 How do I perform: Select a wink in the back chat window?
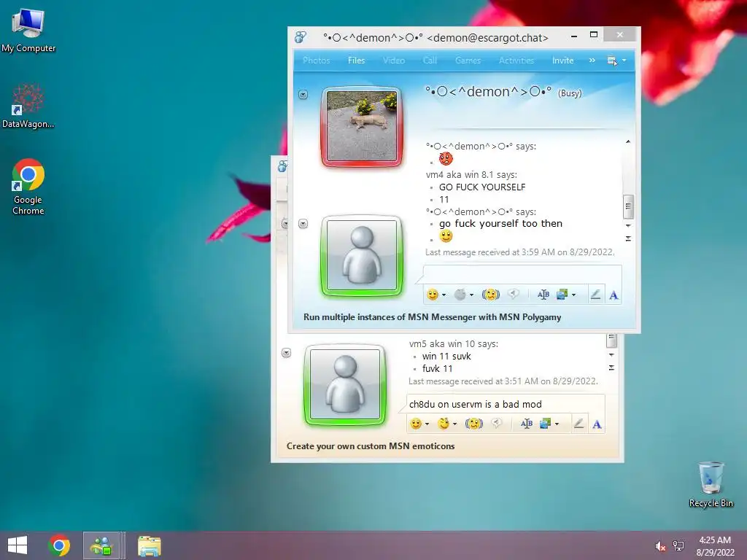coord(444,424)
